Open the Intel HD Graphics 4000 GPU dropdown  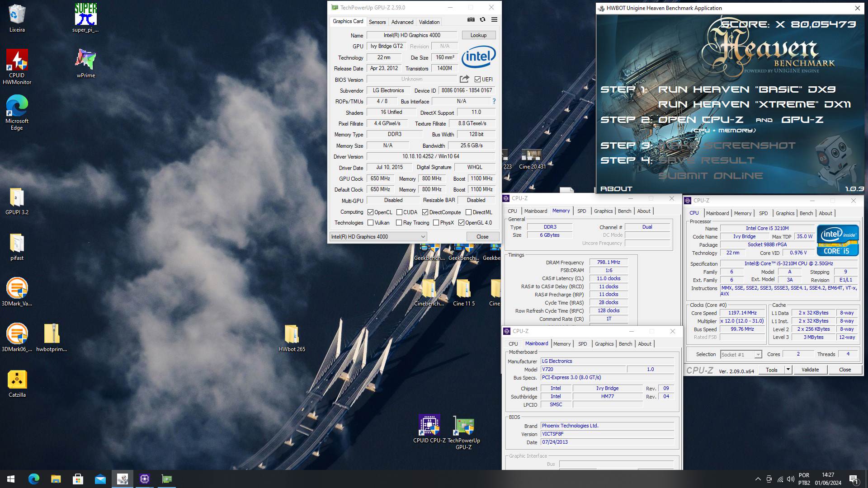378,237
